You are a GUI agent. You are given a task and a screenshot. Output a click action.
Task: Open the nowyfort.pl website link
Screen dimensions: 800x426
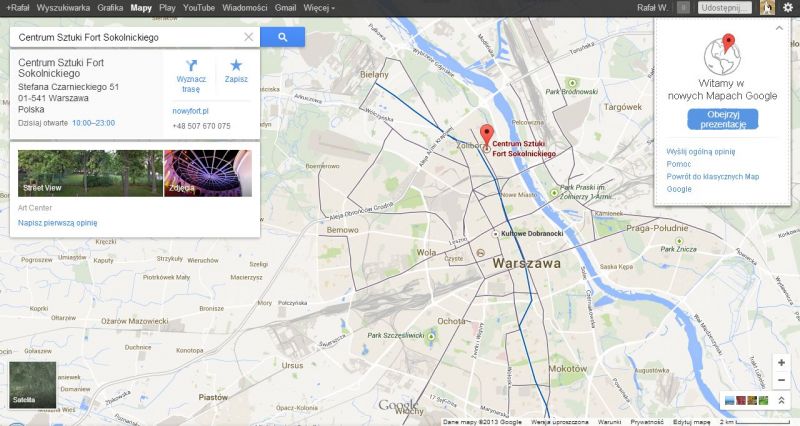click(x=190, y=111)
